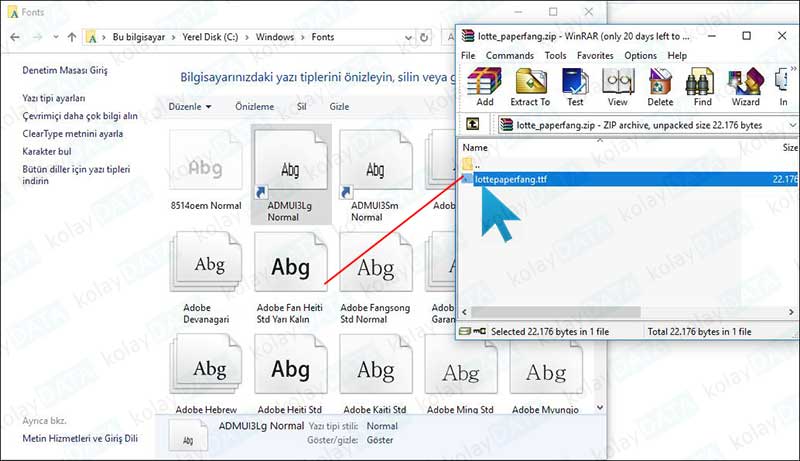Go up to the parent folder in Fonts window

[72, 37]
